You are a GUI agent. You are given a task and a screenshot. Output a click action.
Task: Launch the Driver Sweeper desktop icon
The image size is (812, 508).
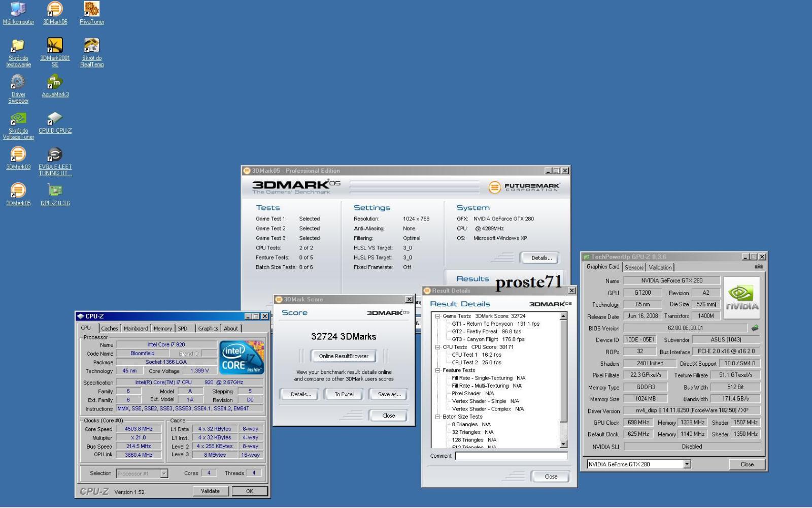tap(18, 89)
